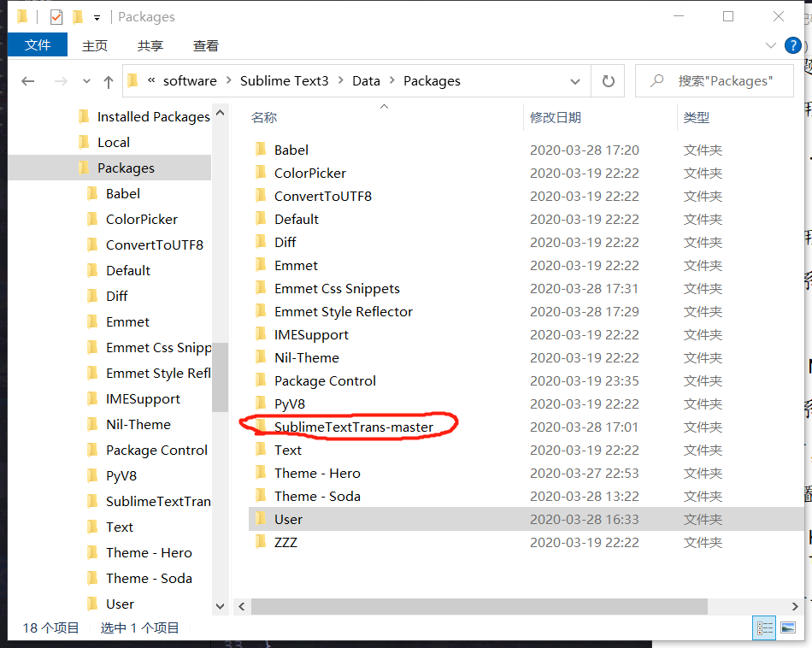The image size is (812, 648).
Task: Go up one folder level
Action: tap(109, 81)
